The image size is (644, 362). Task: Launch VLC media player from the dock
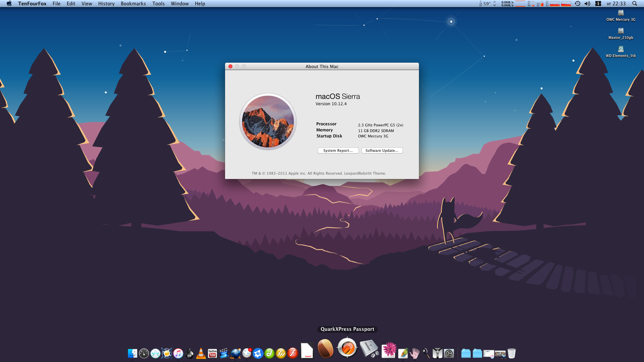(x=201, y=353)
